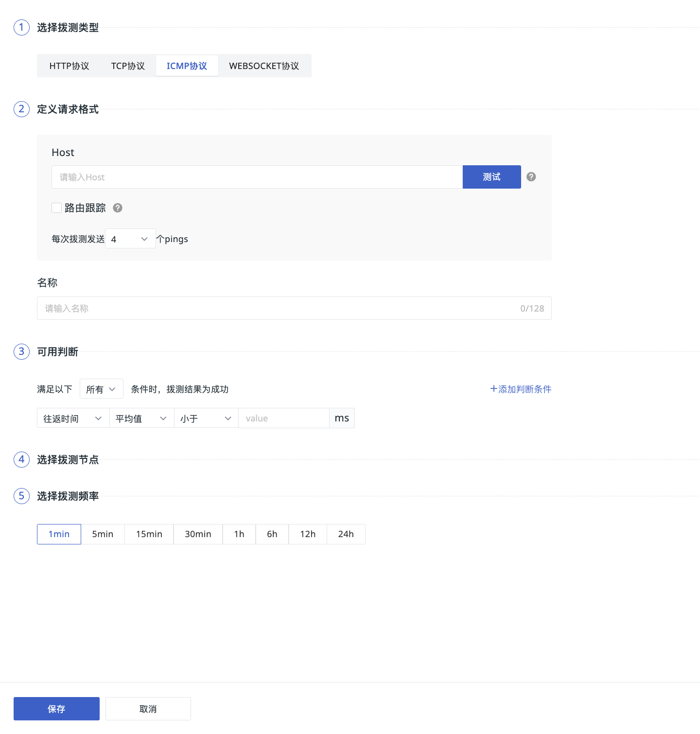This screenshot has height=734, width=700.
Task: Click the 保存 button
Action: pyautogui.click(x=56, y=709)
